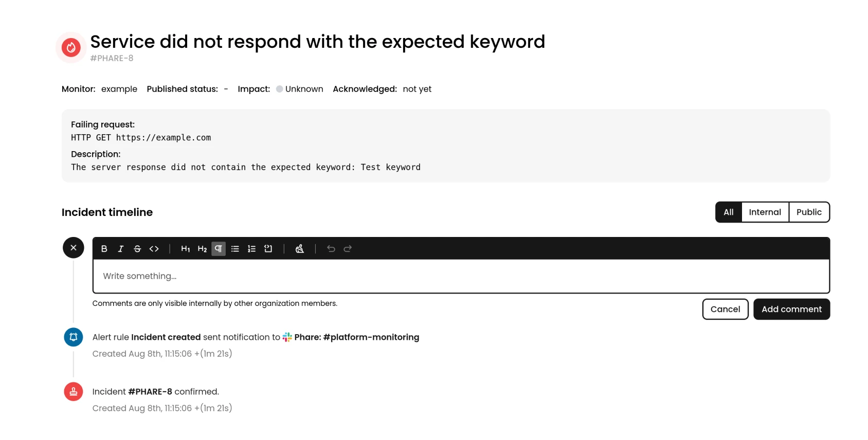This screenshot has height=440, width=868.
Task: Insert a code block
Action: (268, 249)
